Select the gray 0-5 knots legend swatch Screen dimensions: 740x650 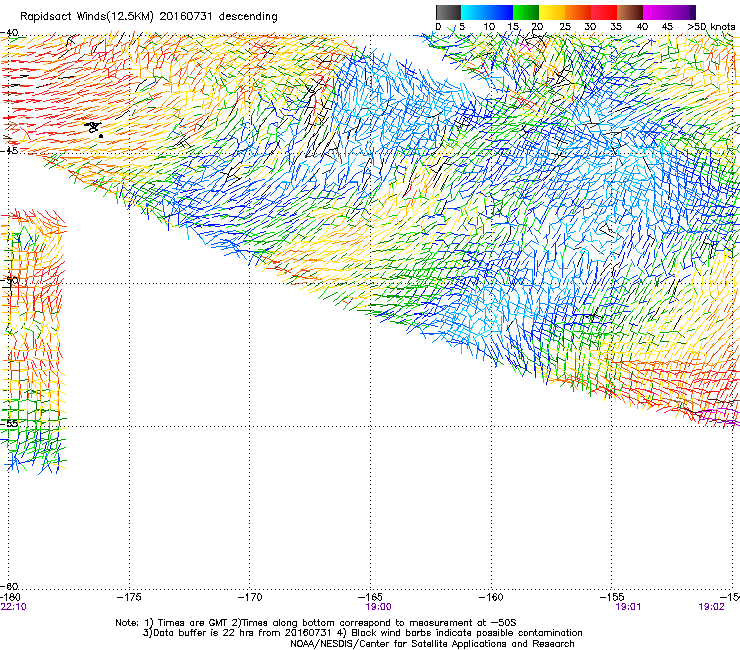[448, 12]
